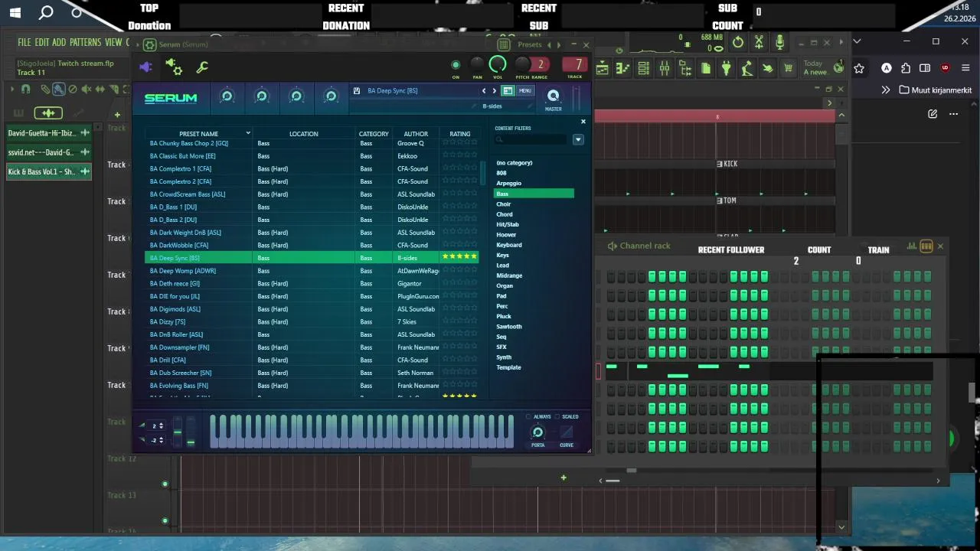Go to next Serum preset arrow
980x551 pixels.
(494, 90)
